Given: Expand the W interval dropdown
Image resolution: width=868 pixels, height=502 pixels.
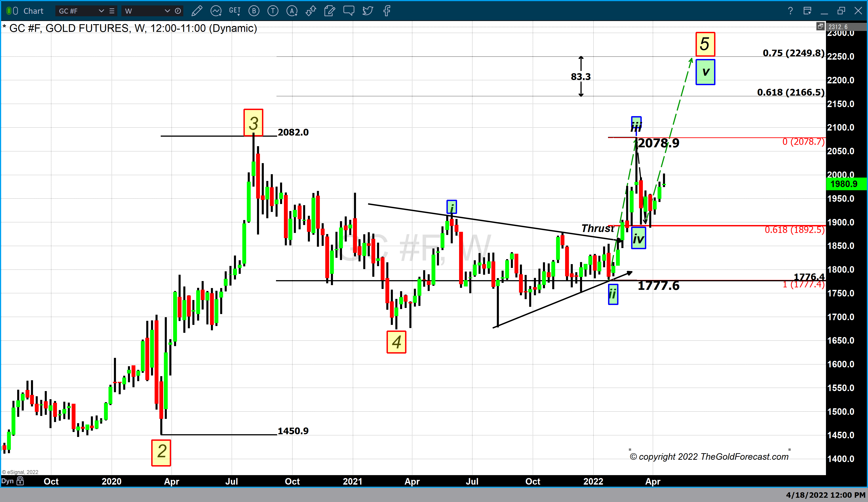Looking at the screenshot, I should (167, 11).
